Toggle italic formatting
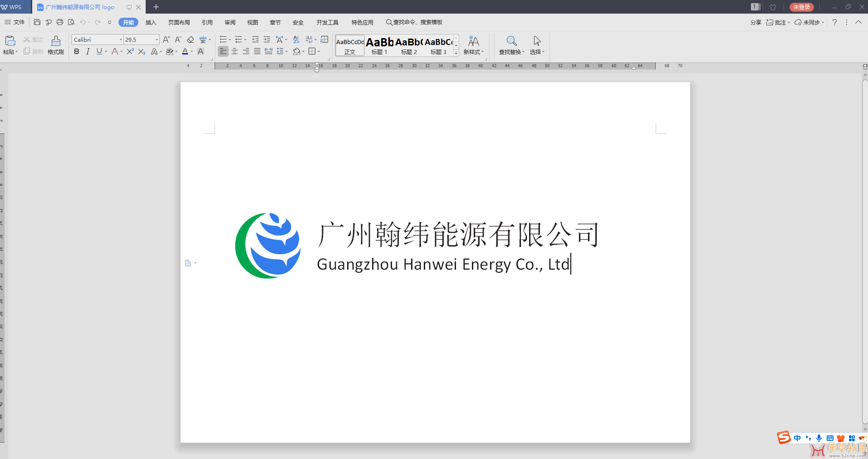 88,52
